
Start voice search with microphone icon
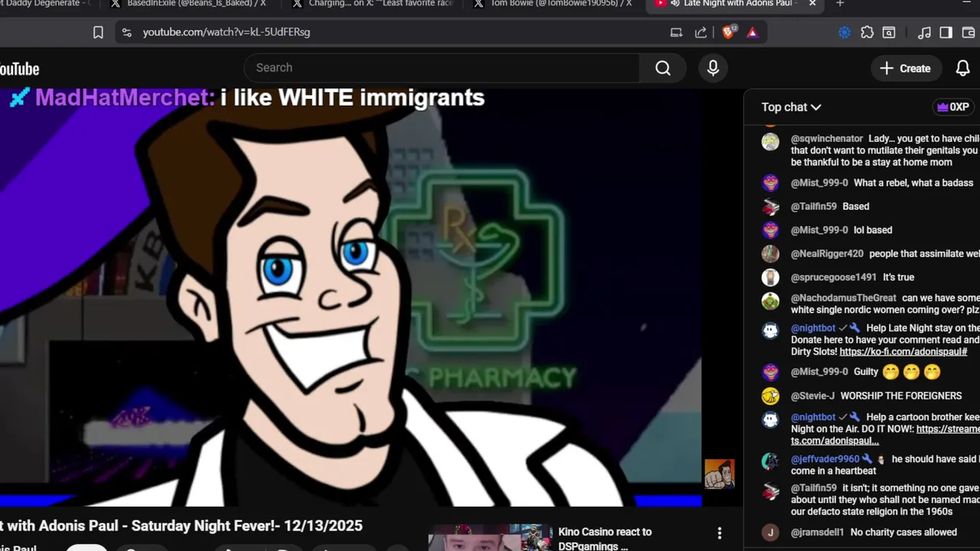(713, 68)
